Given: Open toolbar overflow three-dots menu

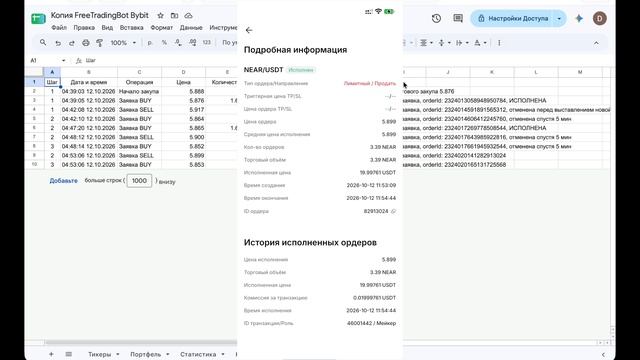Looking at the screenshot, I should tap(499, 42).
